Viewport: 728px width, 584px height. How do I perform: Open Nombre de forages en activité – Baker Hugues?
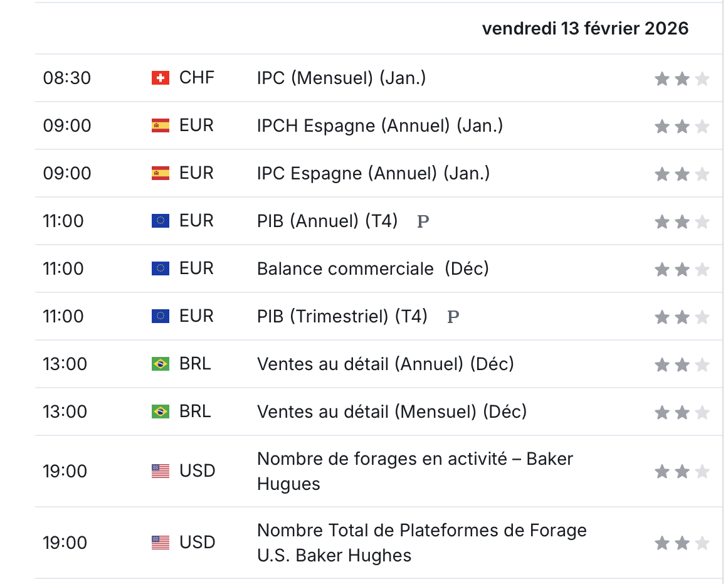pyautogui.click(x=415, y=471)
